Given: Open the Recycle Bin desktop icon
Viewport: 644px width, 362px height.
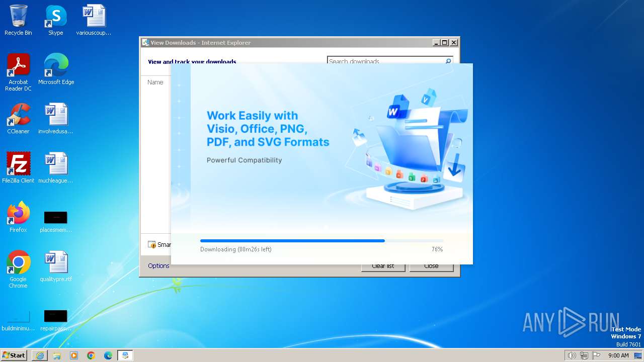Looking at the screenshot, I should (x=18, y=20).
